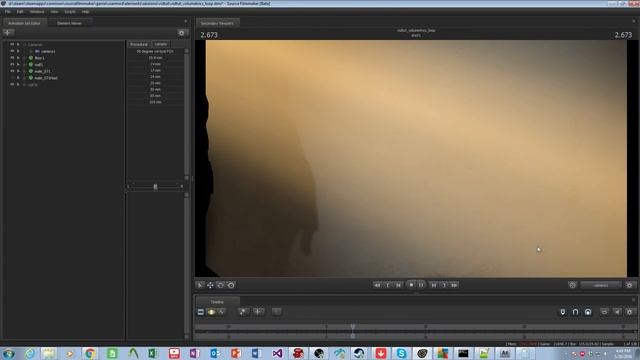Toggle visibility eye for male_07 1
The height and width of the screenshot is (360, 640).
pyautogui.click(x=12, y=71)
